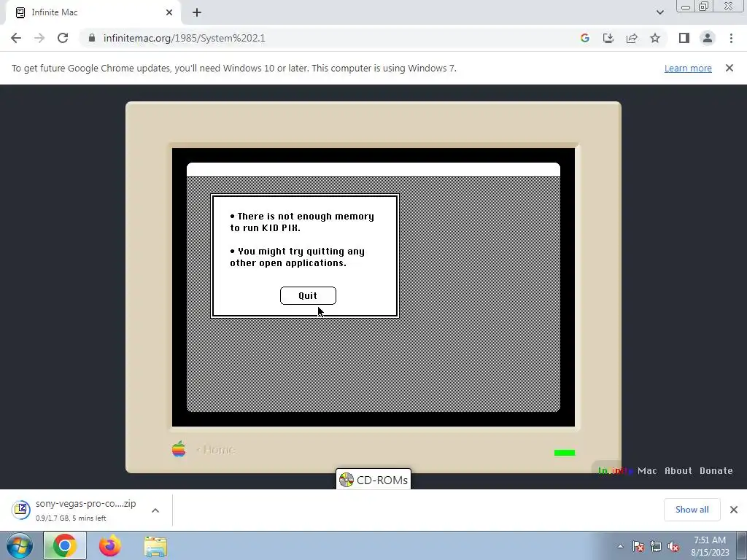Open the Windows Start menu
This screenshot has width=747, height=560.
coord(20,546)
